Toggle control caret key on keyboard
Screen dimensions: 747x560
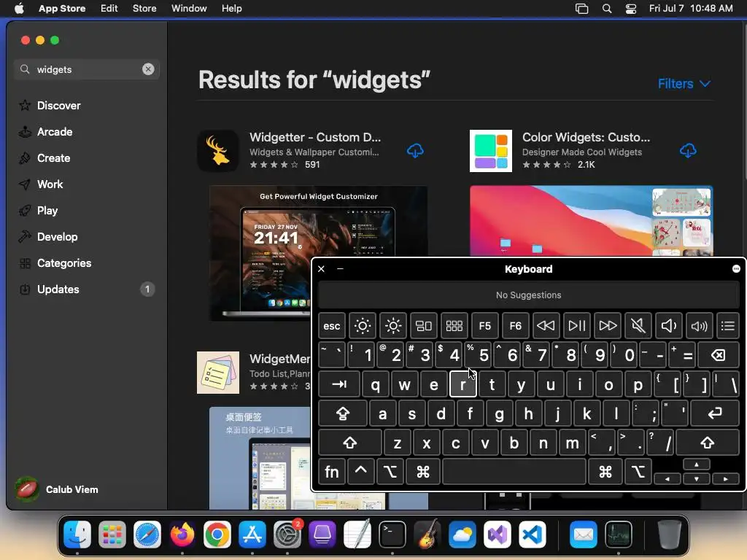(x=360, y=472)
